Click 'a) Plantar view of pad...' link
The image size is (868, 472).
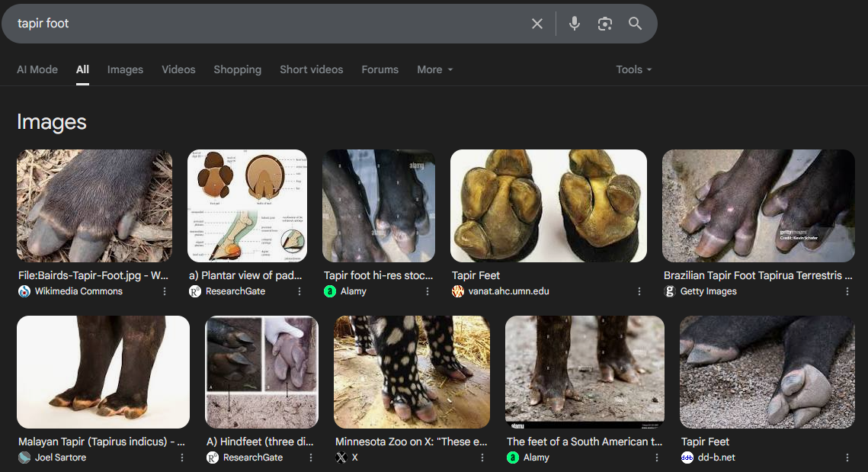point(245,275)
